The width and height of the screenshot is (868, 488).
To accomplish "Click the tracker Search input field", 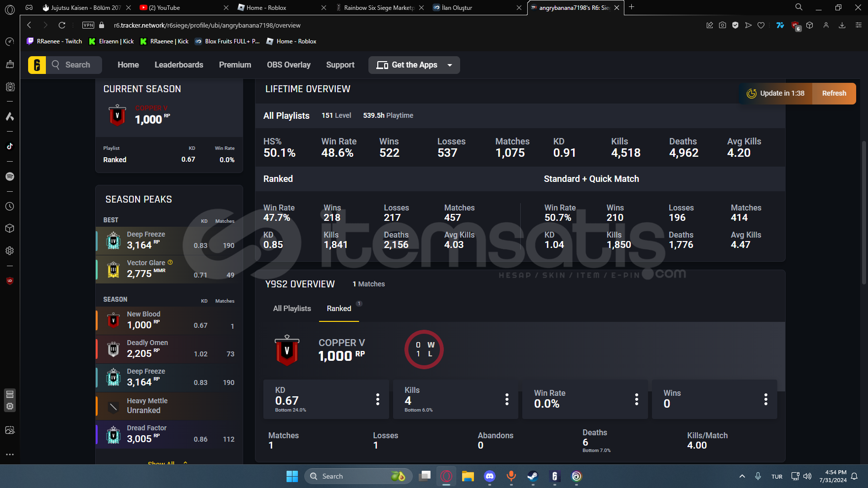I will point(74,65).
